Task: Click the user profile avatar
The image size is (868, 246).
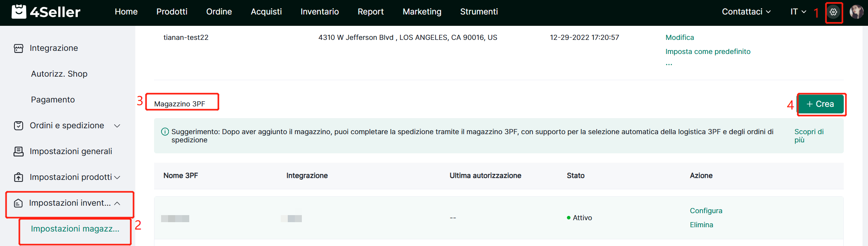Action: [856, 12]
